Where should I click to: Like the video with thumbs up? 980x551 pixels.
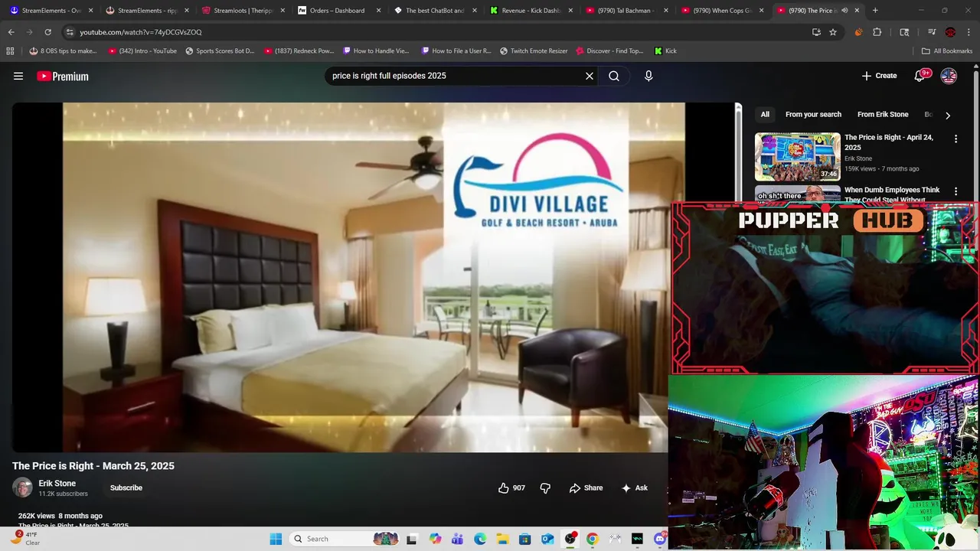[511, 487]
